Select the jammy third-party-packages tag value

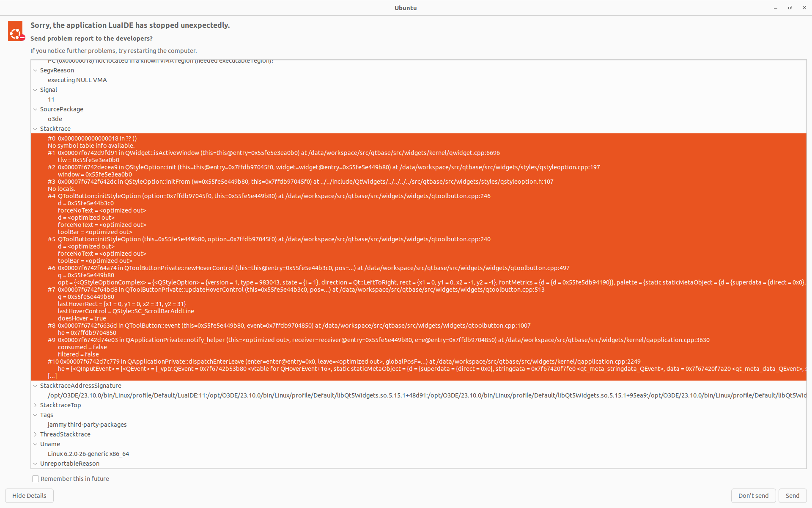pos(87,425)
